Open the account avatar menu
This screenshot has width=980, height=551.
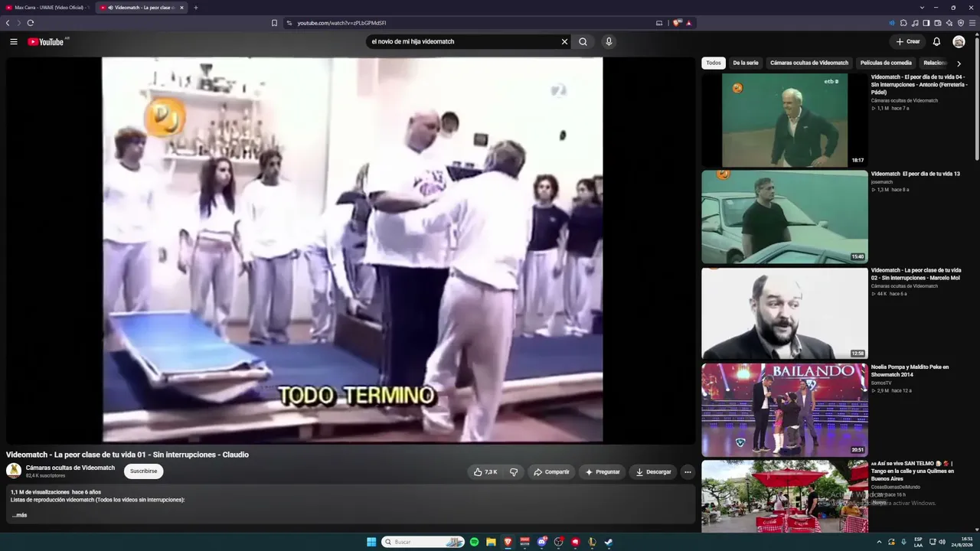pos(959,42)
